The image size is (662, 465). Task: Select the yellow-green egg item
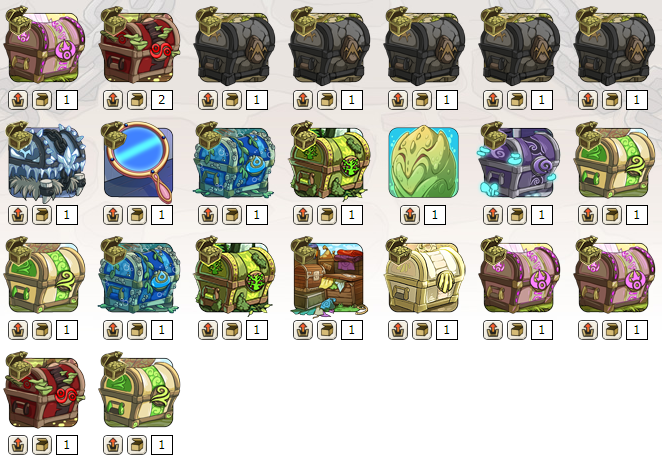[423, 163]
